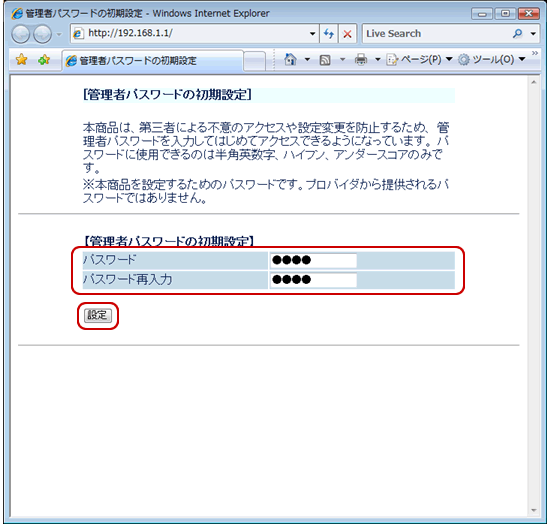550x524 pixels.
Task: Expand the Home button dropdown arrow
Action: (307, 59)
